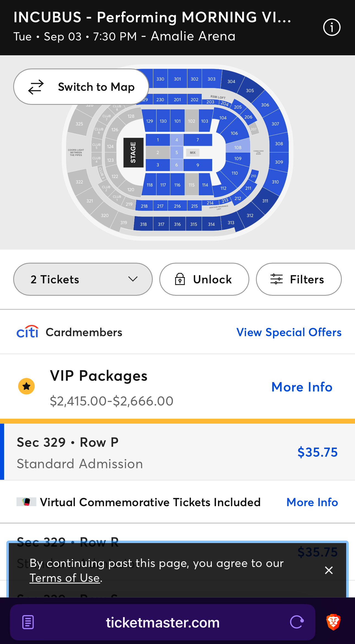Switch to Map view
The height and width of the screenshot is (644, 355).
click(x=81, y=87)
